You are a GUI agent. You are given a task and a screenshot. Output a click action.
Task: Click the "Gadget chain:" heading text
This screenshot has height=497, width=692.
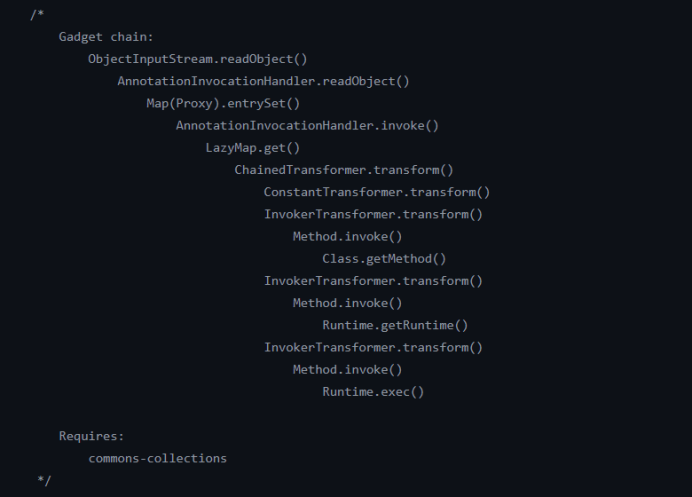pos(105,37)
